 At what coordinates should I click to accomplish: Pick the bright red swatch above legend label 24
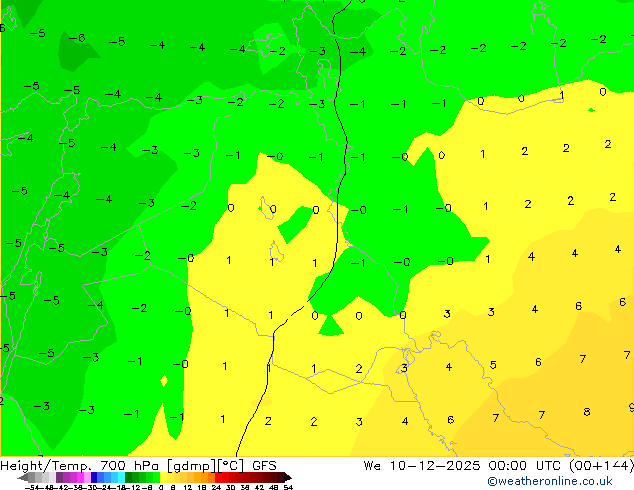coord(218,477)
